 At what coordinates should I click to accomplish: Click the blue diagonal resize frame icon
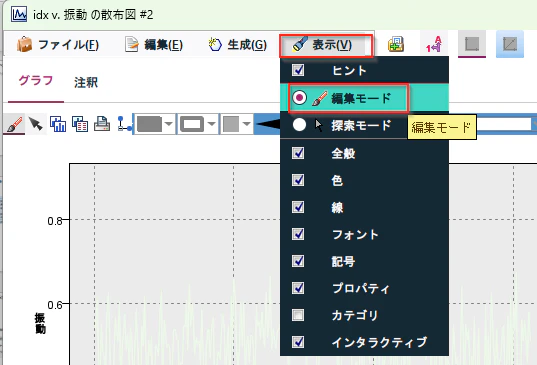pos(510,44)
